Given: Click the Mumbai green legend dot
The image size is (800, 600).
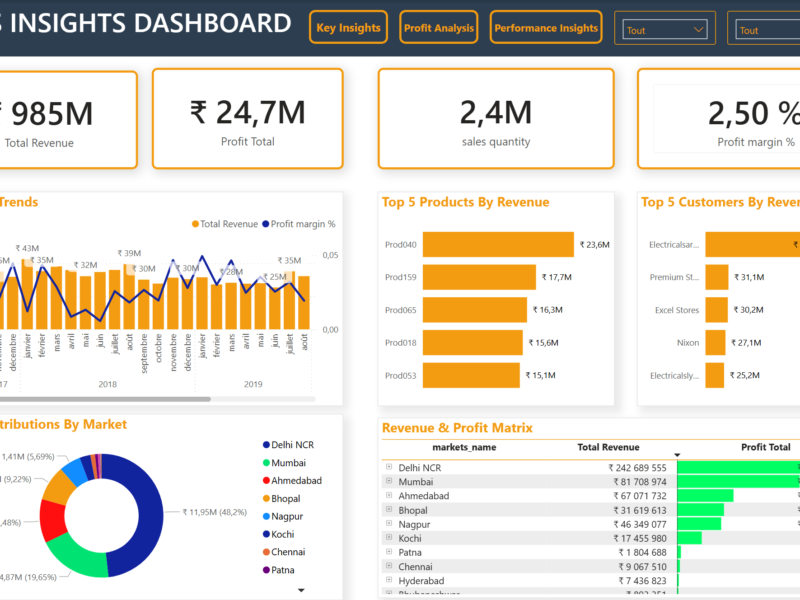Looking at the screenshot, I should click(x=266, y=462).
